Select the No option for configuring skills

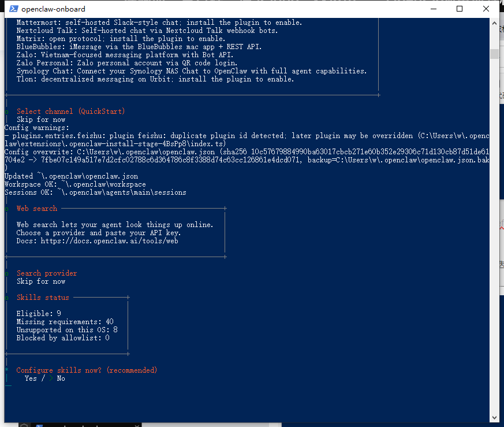coord(61,378)
